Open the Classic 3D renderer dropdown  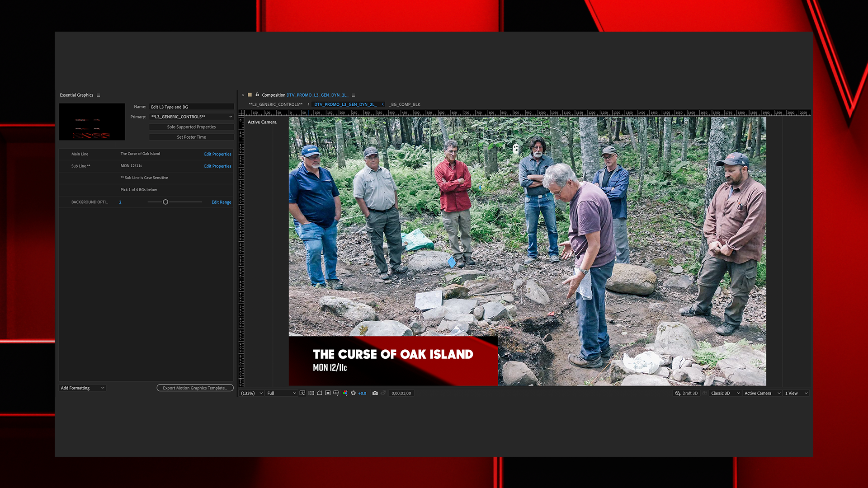725,393
